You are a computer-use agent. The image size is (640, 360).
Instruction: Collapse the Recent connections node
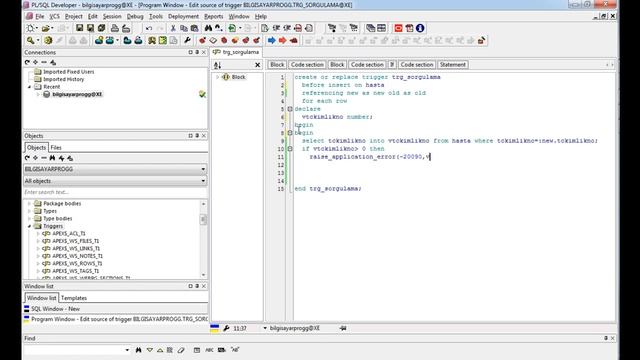pyautogui.click(x=29, y=87)
